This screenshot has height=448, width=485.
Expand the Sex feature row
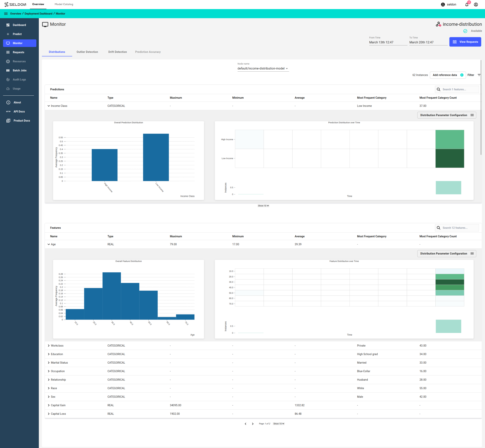(x=49, y=397)
